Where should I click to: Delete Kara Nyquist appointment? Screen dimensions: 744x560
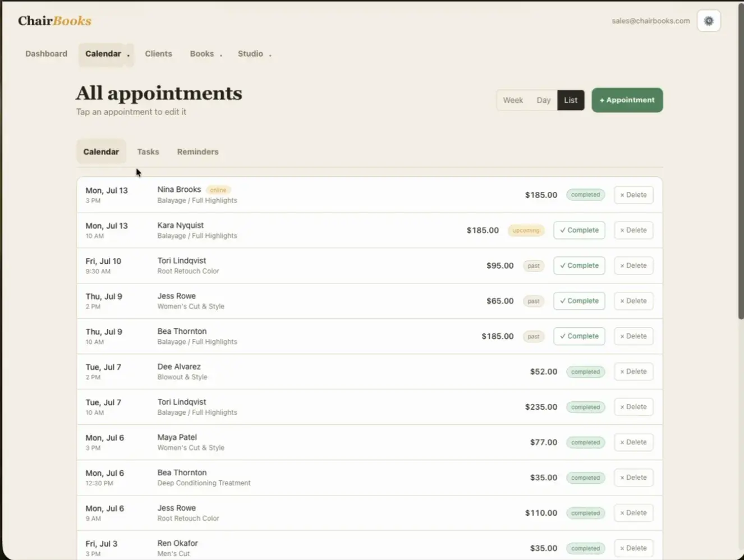click(633, 230)
